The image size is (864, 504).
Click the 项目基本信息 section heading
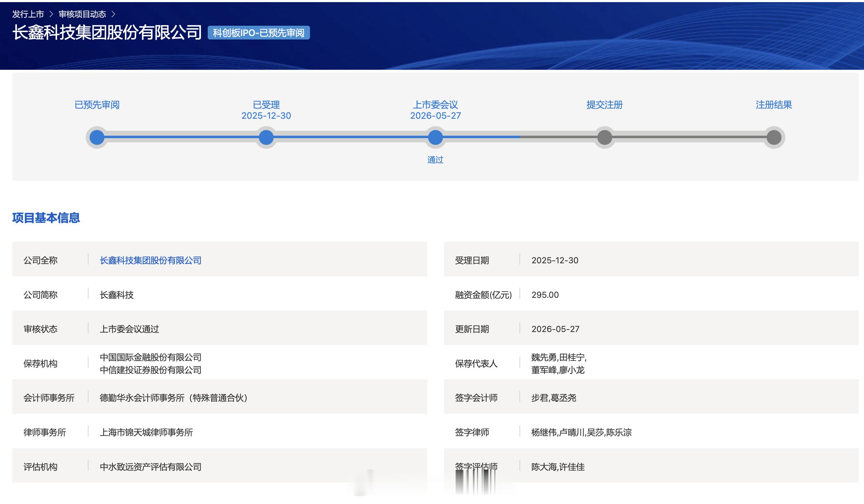point(46,218)
